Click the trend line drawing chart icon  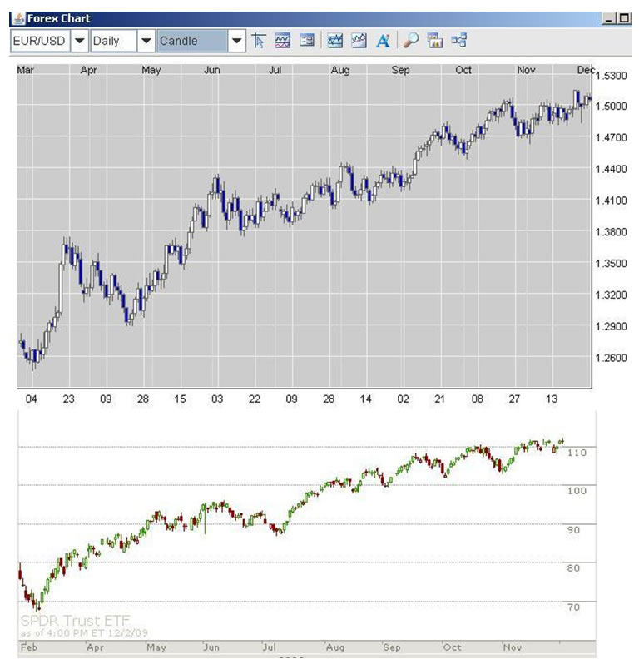pyautogui.click(x=359, y=41)
